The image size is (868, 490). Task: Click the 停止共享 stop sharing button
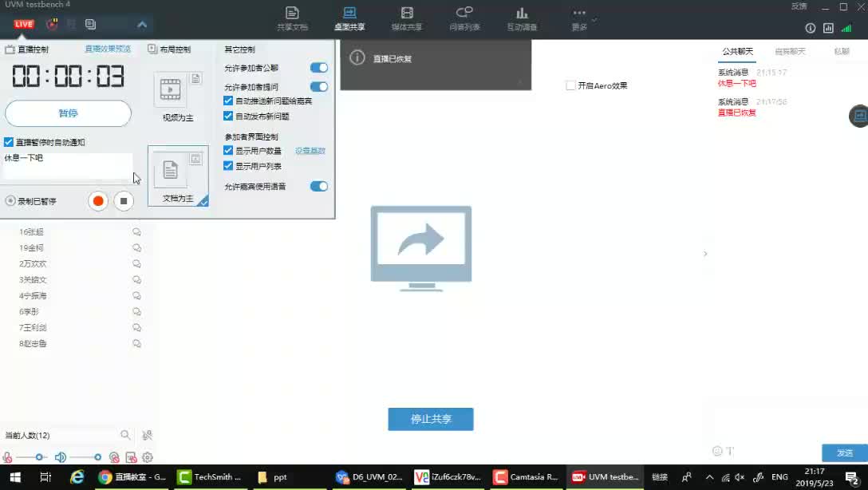click(431, 419)
